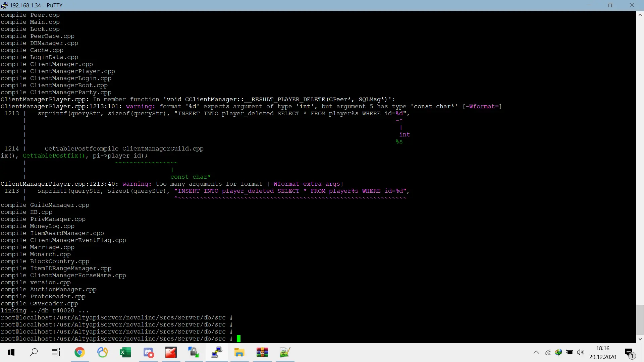Viewport: 644px width, 362px height.
Task: Open the PuTTY system menu icon
Action: pyautogui.click(x=4, y=5)
